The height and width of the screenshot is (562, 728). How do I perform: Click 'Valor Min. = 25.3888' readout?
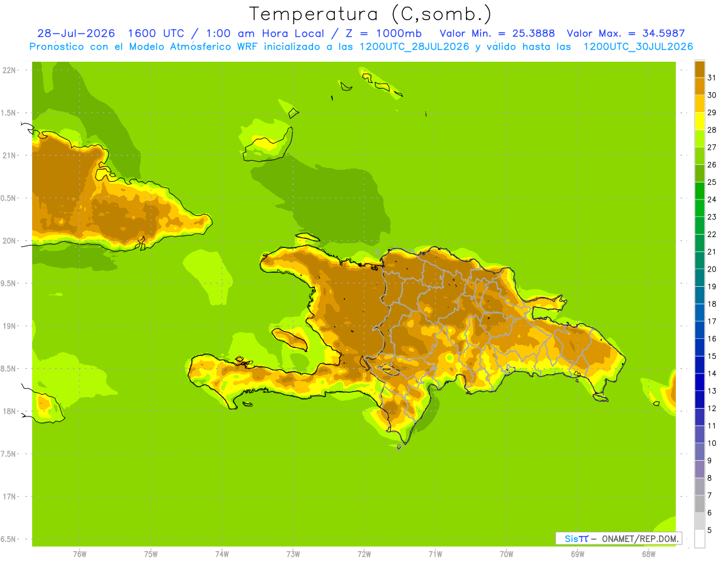[x=497, y=33]
